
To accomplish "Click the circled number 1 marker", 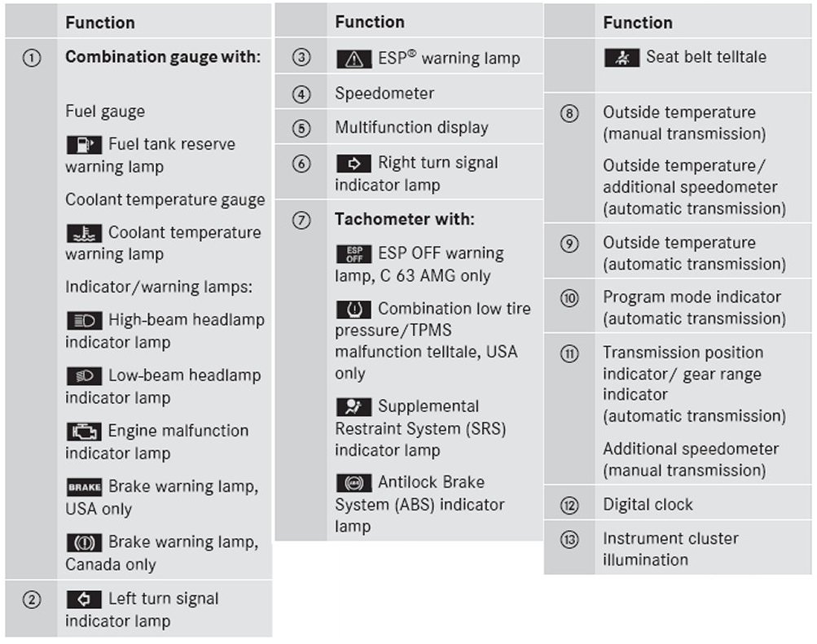I will pos(31,59).
